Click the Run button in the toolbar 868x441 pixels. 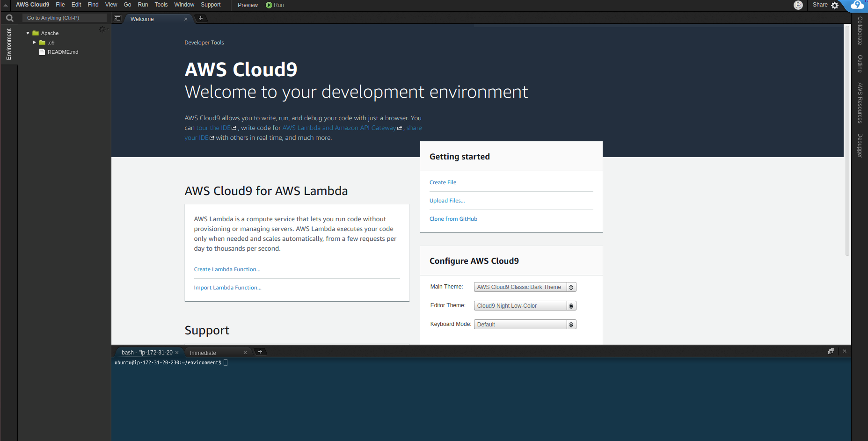[x=275, y=5]
